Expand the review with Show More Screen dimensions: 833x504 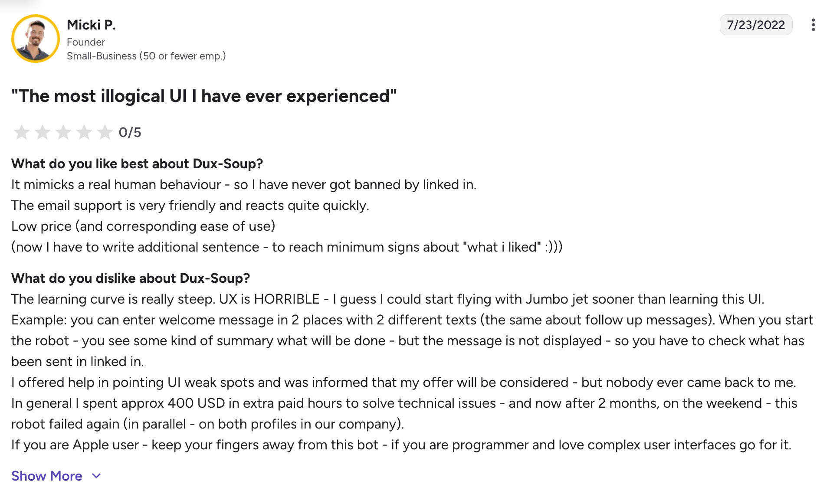[47, 476]
